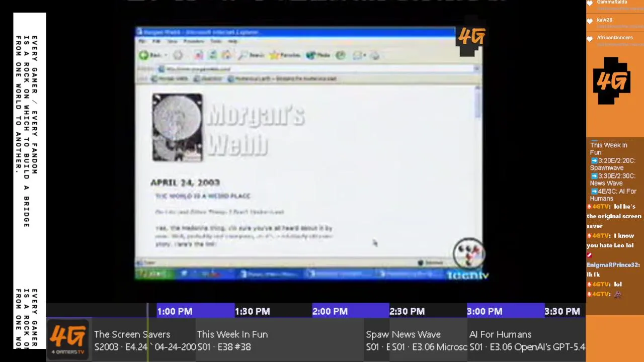
Task: Click the scrollbar up arrow
Action: (477, 88)
